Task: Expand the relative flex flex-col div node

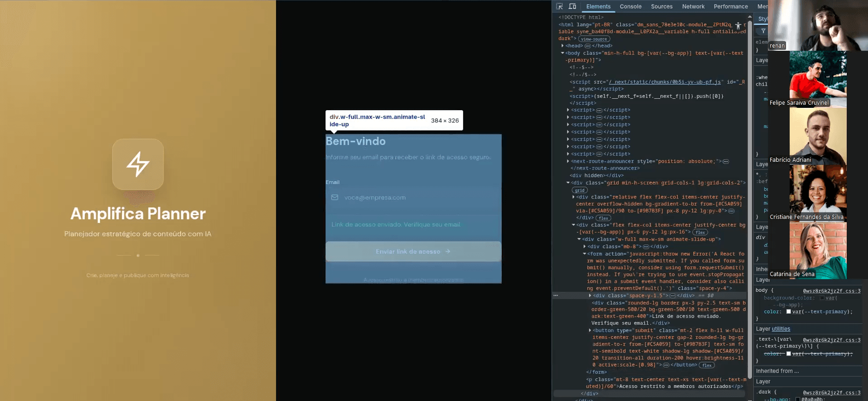Action: click(x=573, y=197)
